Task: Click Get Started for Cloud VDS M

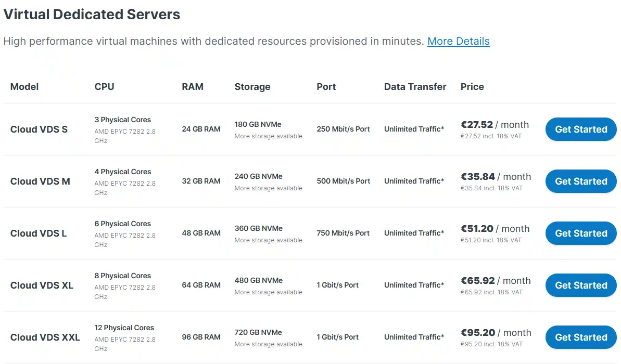Action: pyautogui.click(x=581, y=181)
